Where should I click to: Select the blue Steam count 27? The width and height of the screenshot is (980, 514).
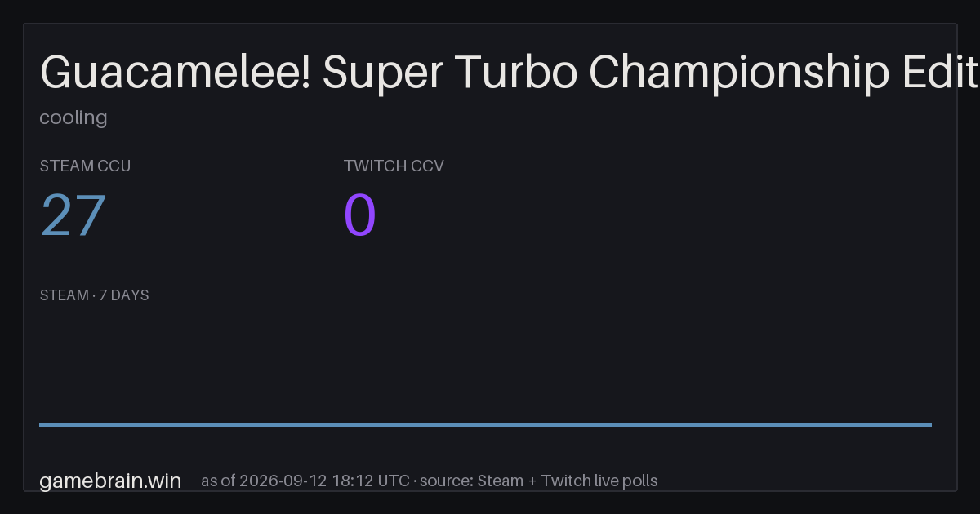click(73, 216)
